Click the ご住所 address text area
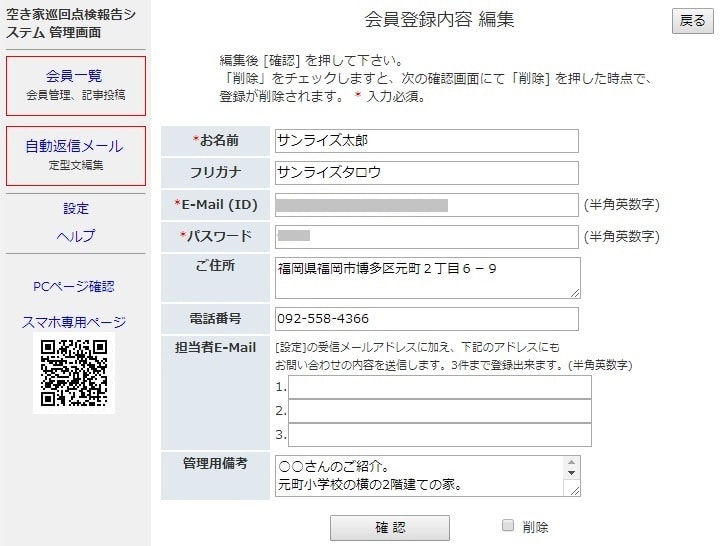This screenshot has width=726, height=546. coord(426,277)
